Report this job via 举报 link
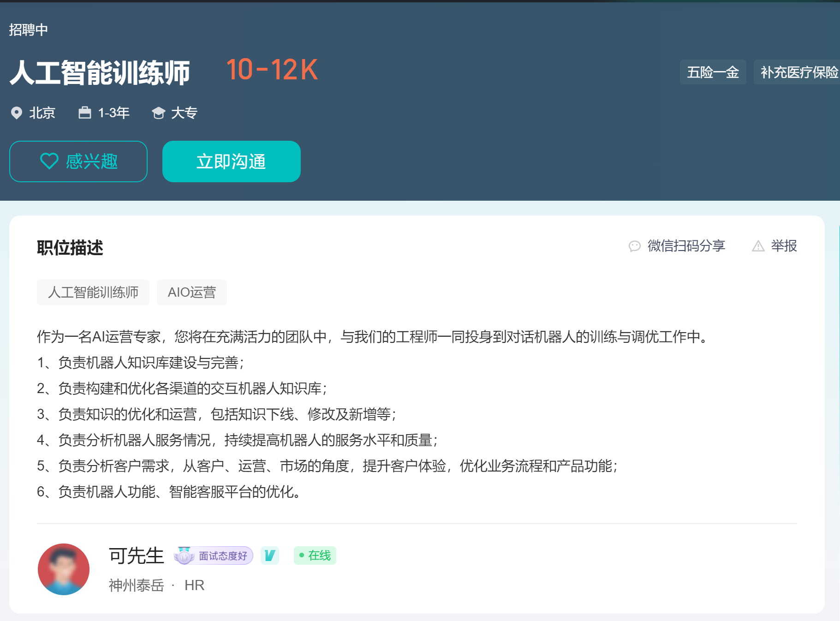This screenshot has width=840, height=621. coord(784,246)
